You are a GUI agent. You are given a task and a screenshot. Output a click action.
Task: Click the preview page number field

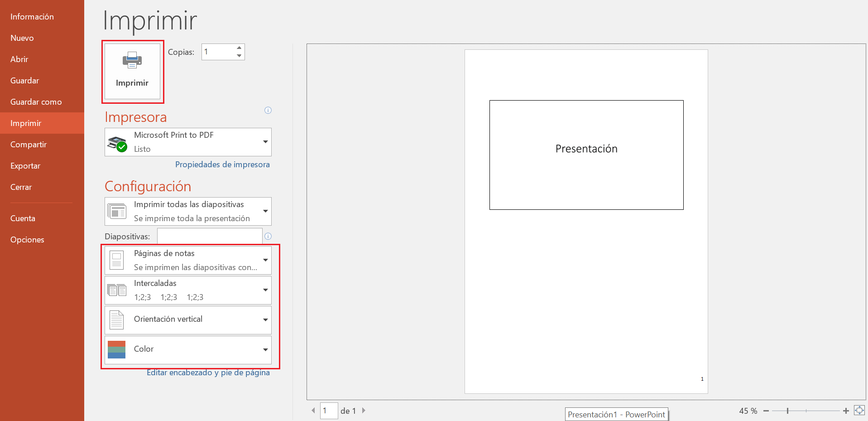[329, 411]
